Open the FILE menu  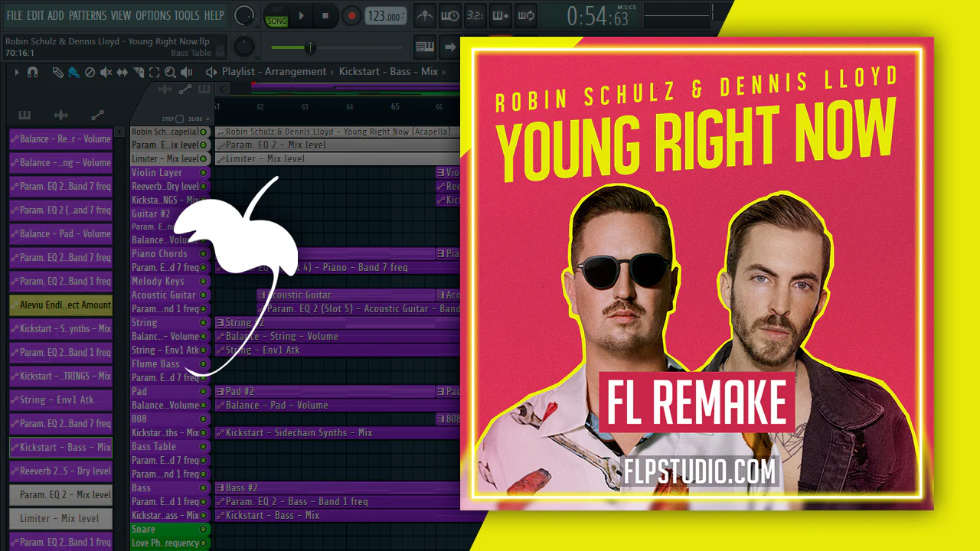15,15
